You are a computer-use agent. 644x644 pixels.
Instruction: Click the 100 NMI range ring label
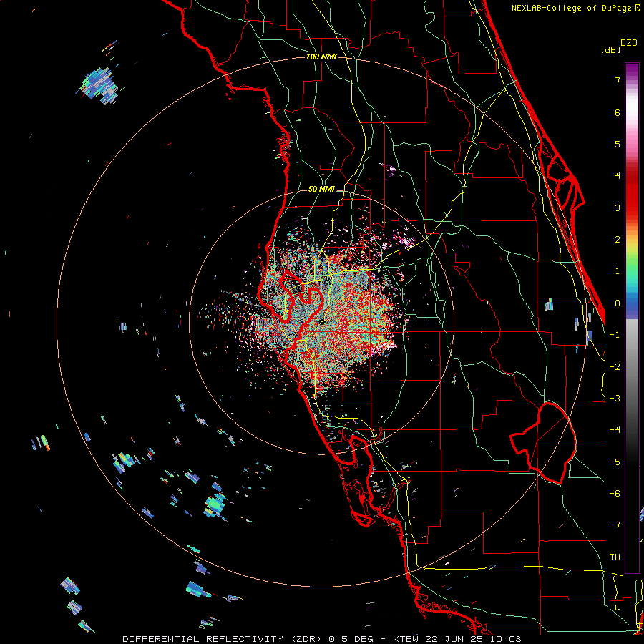coord(321,57)
